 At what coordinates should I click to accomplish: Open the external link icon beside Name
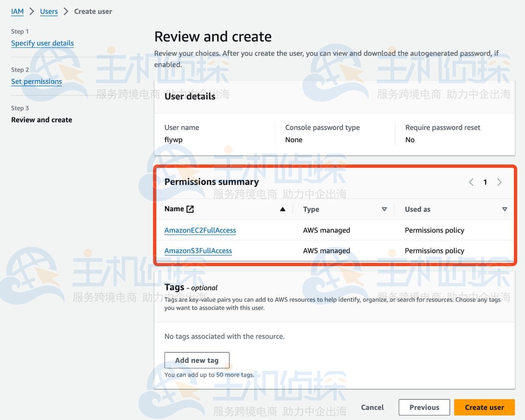click(190, 209)
